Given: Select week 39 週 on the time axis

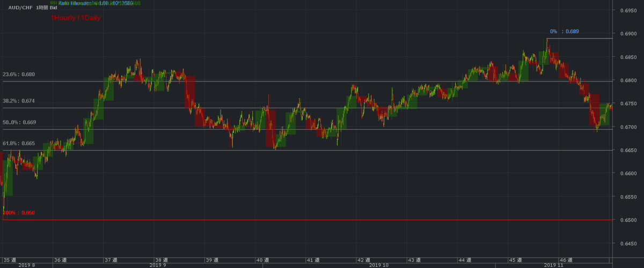Looking at the screenshot, I should pyautogui.click(x=212, y=260).
